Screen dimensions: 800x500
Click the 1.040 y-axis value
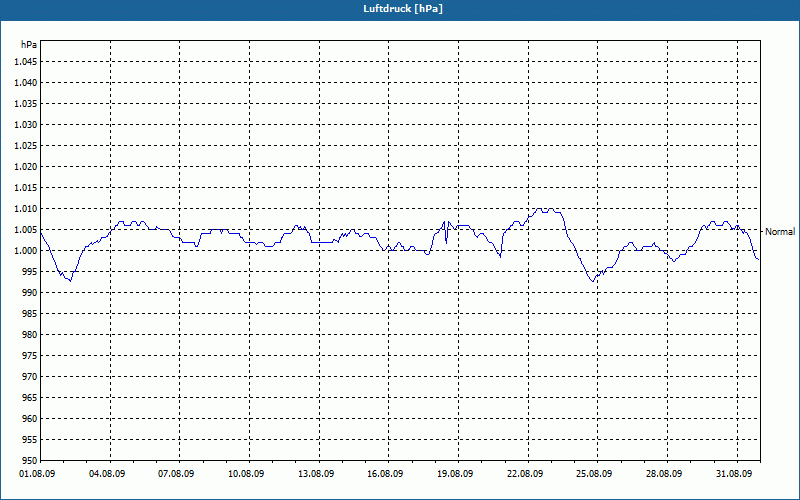click(x=26, y=83)
